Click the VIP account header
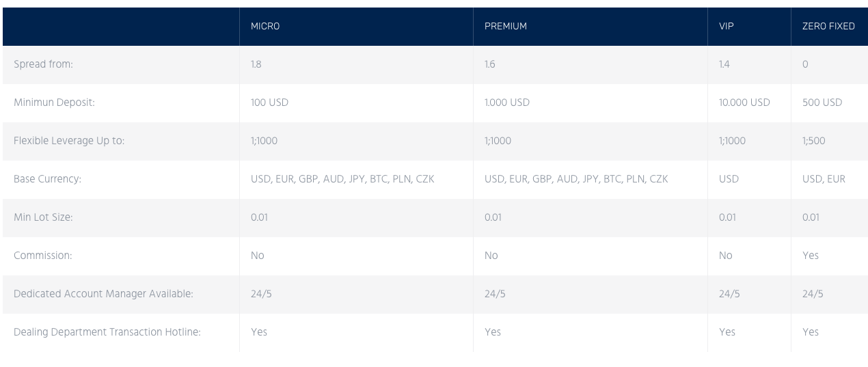 726,27
